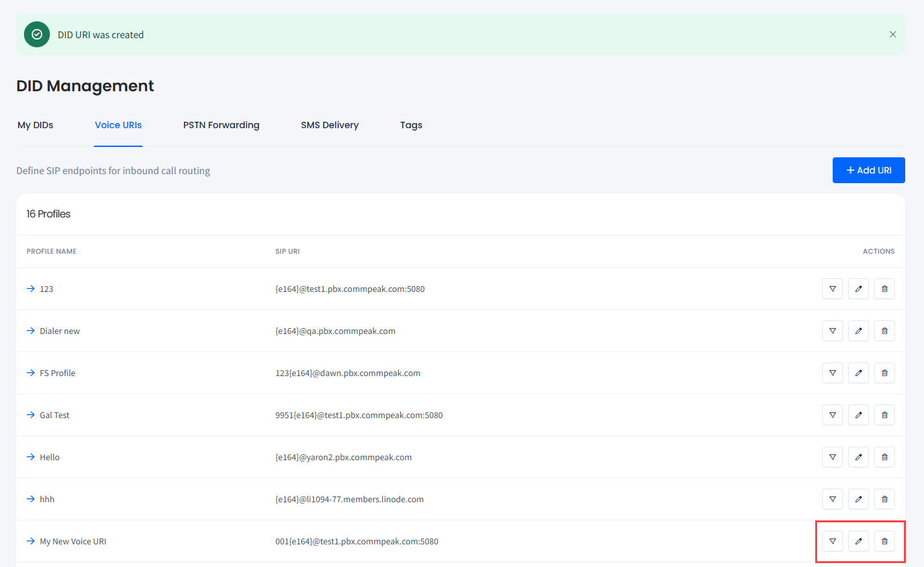Expand the Gal Test row arrow

(30, 415)
